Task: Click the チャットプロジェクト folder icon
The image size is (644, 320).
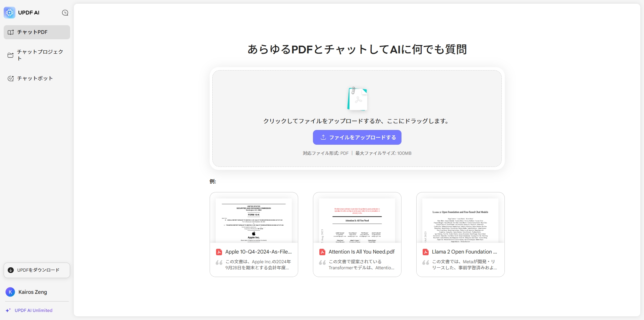Action: [11, 55]
